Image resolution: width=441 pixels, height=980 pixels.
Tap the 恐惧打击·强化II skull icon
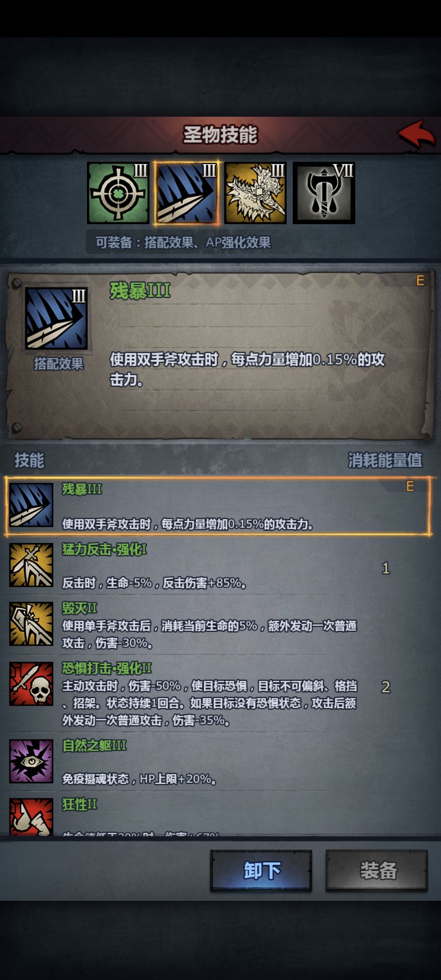pyautogui.click(x=31, y=684)
